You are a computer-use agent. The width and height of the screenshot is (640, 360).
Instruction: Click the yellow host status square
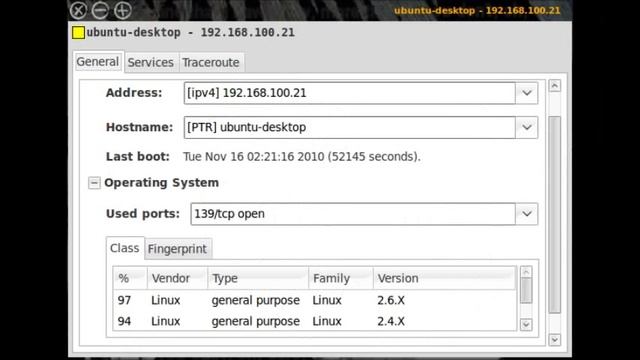tap(78, 33)
